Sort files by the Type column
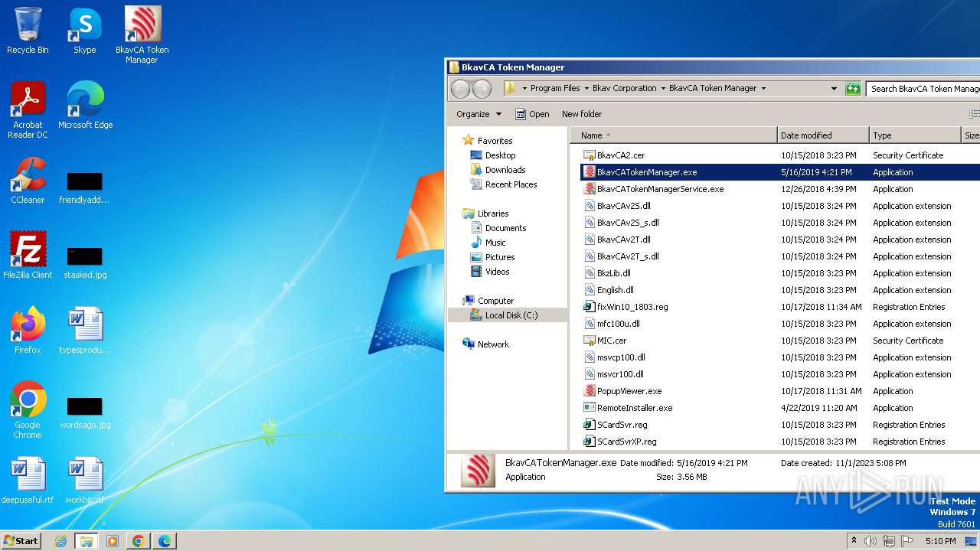Image resolution: width=980 pixels, height=551 pixels. 915,135
